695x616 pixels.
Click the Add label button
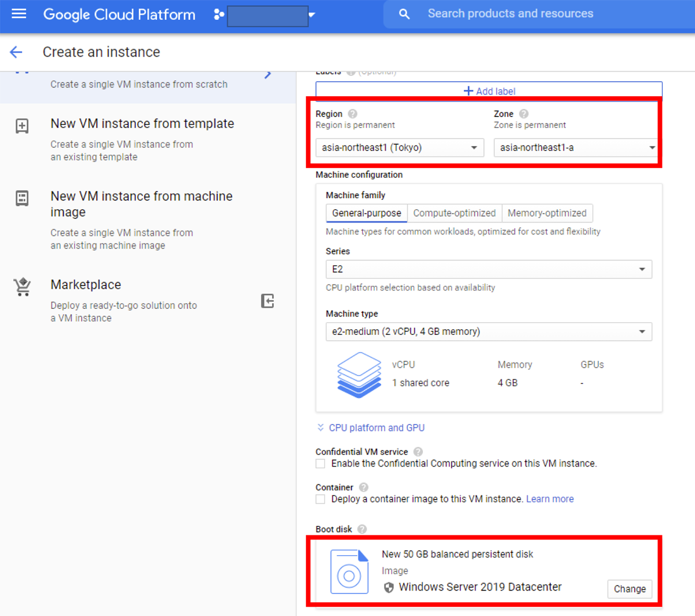coord(489,91)
